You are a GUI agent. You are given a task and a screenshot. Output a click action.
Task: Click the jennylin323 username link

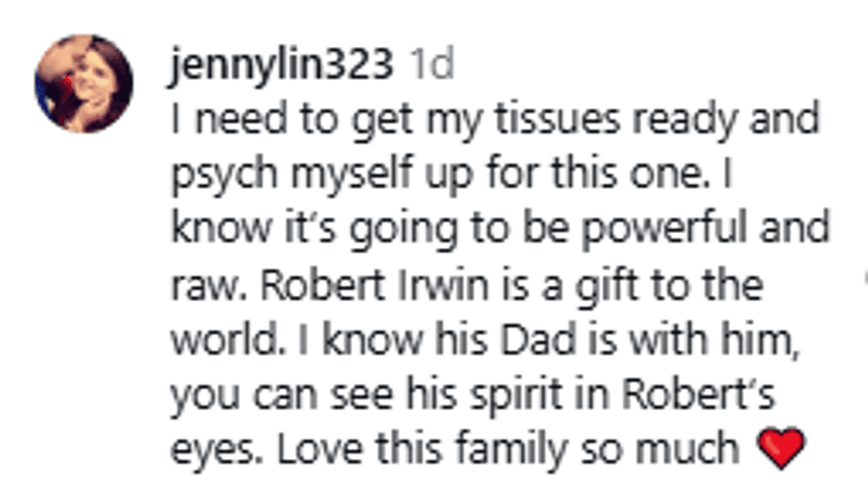coord(281,67)
